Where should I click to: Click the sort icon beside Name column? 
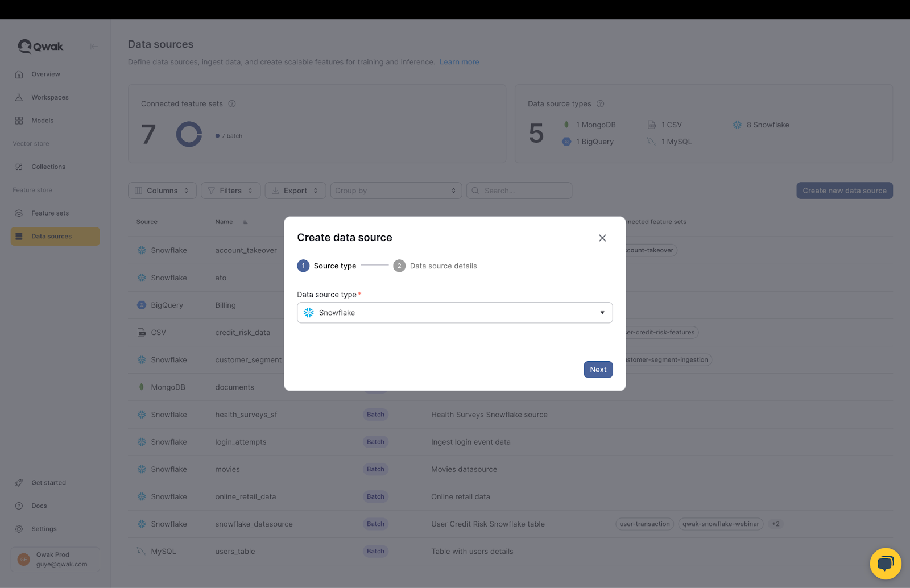(245, 222)
